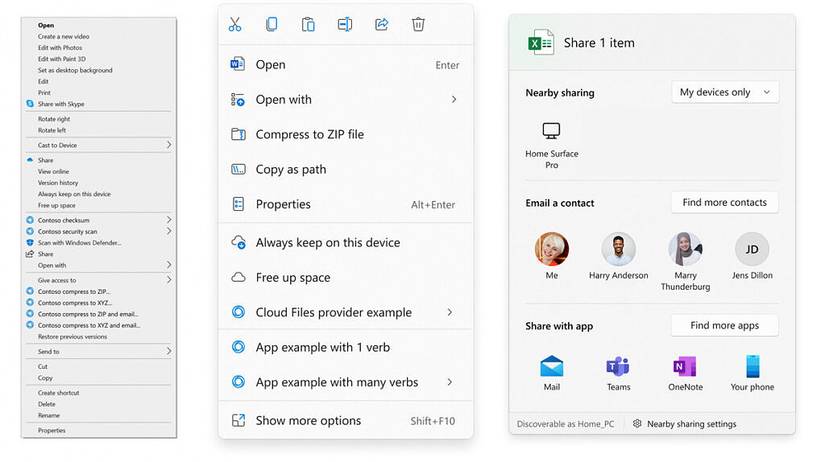
Task: Open Nearby sharing settings link
Action: click(691, 424)
